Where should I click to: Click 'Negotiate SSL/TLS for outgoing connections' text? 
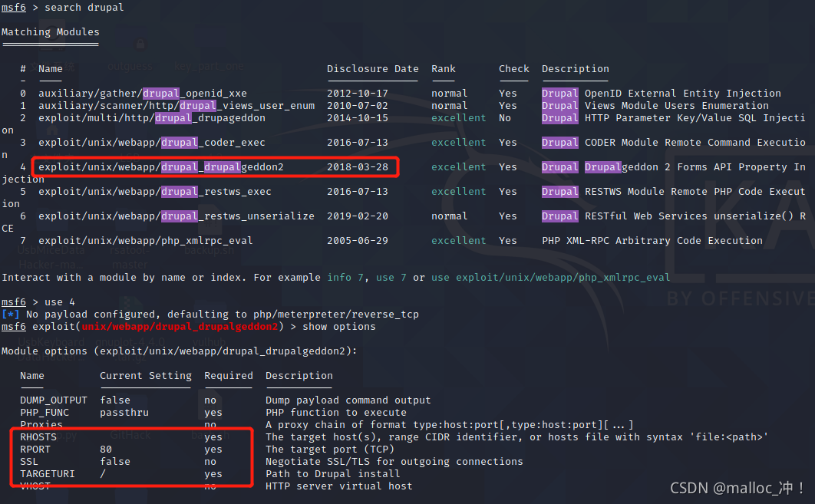[394, 462]
